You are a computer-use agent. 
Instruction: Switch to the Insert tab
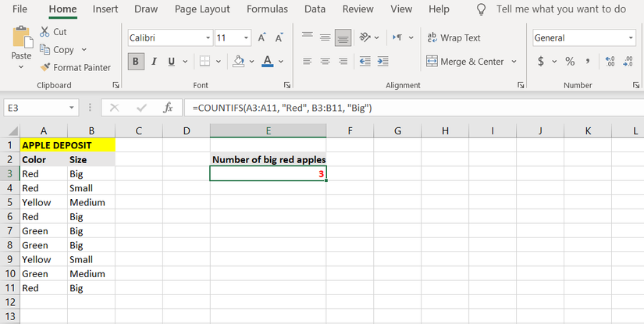pos(105,9)
